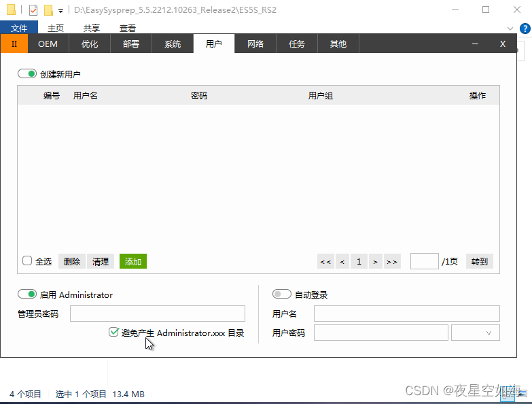Toggle 启用 Administrator switch

coord(27,294)
